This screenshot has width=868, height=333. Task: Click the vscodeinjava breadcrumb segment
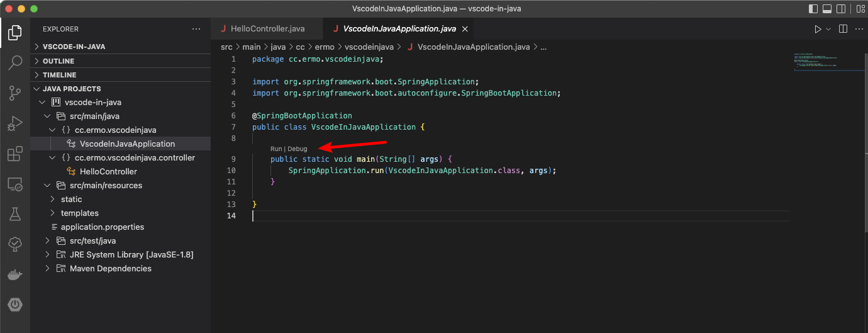369,47
